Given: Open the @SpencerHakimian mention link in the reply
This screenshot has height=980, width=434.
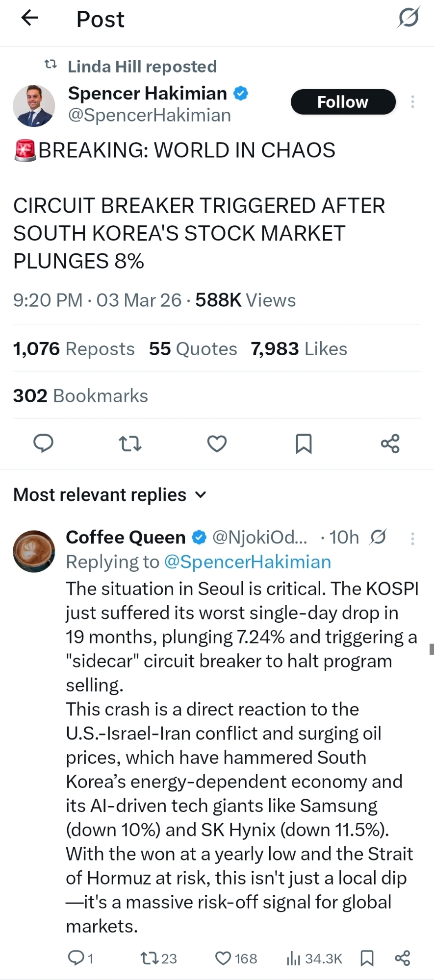Looking at the screenshot, I should 248,562.
